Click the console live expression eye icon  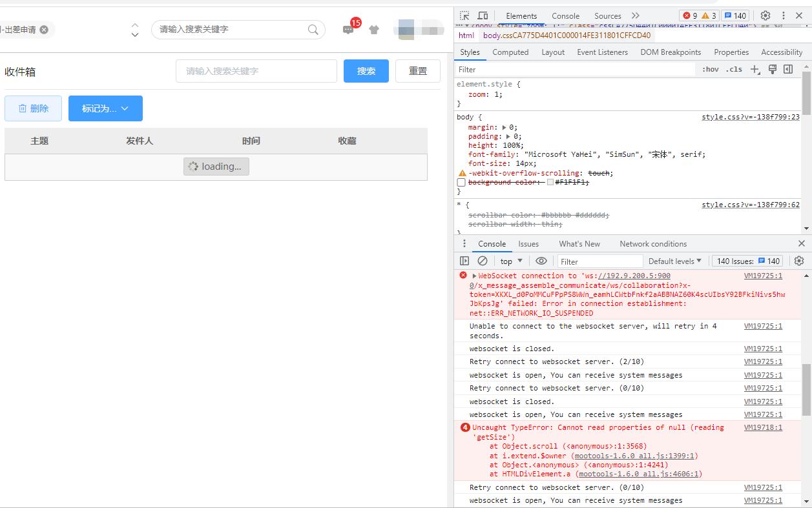[x=541, y=261]
